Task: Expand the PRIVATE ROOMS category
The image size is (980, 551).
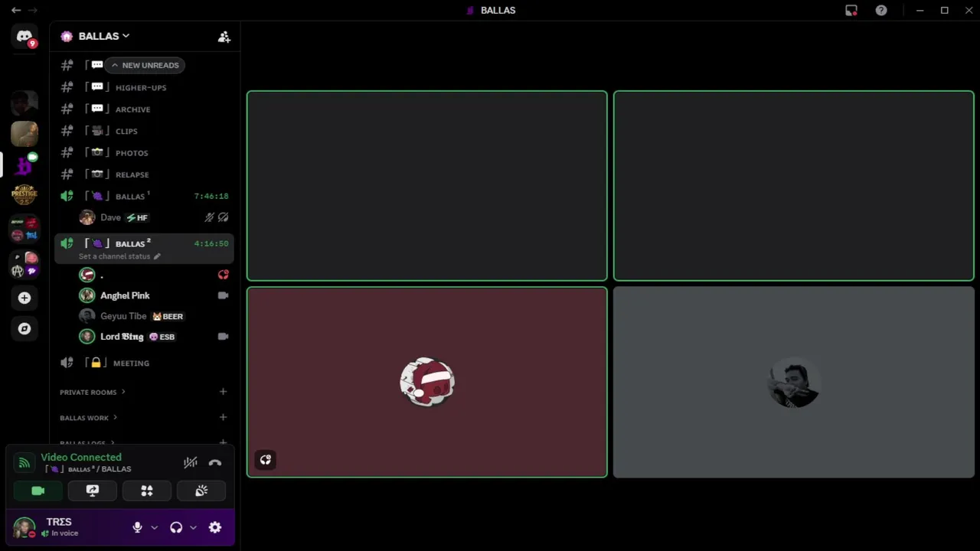Action: point(93,392)
